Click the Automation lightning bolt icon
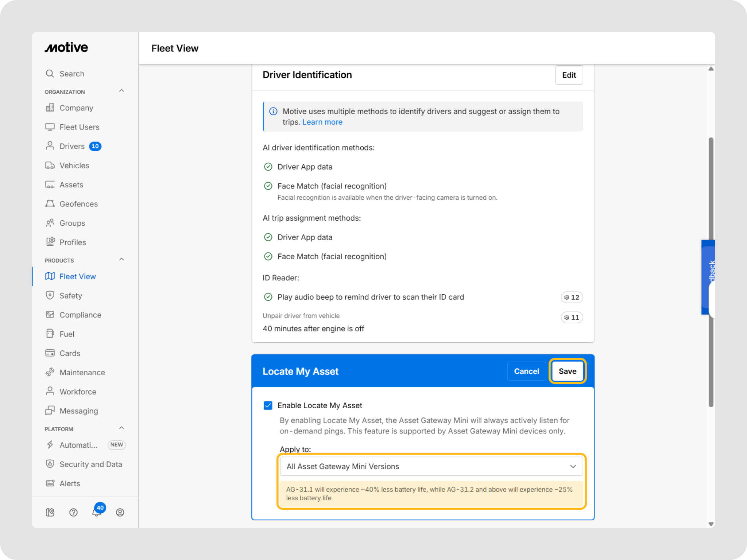Screen dimensions: 747x560 (50, 445)
